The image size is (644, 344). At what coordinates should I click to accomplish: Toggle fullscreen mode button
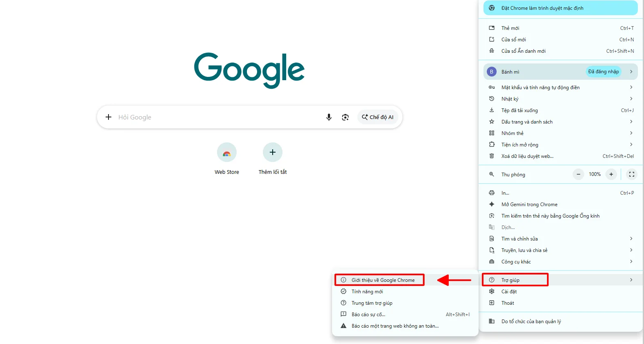[x=632, y=174]
